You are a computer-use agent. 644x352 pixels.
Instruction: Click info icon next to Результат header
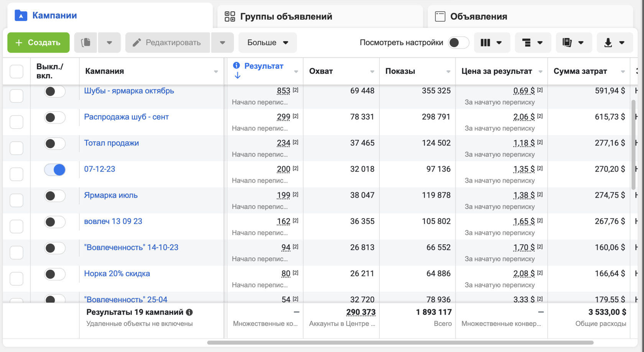point(237,65)
